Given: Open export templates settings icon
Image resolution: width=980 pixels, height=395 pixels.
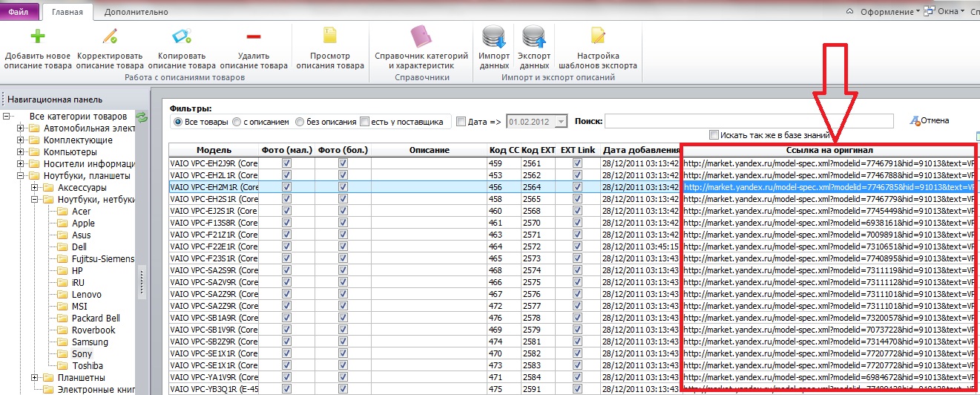Looking at the screenshot, I should click(x=598, y=36).
